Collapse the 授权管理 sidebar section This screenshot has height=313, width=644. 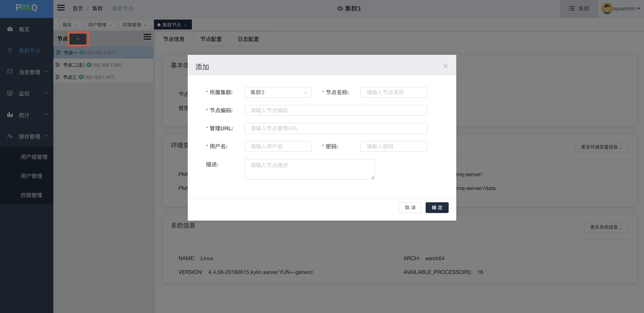point(30,136)
